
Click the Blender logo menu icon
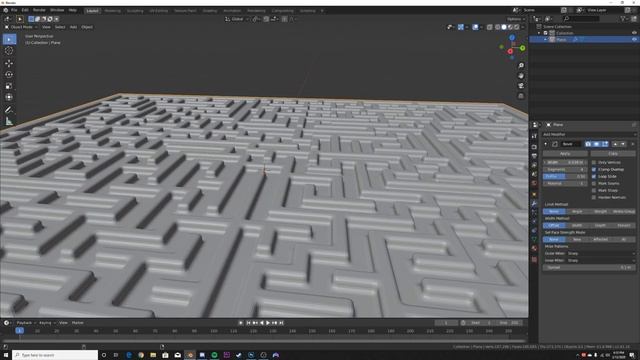pyautogui.click(x=5, y=10)
